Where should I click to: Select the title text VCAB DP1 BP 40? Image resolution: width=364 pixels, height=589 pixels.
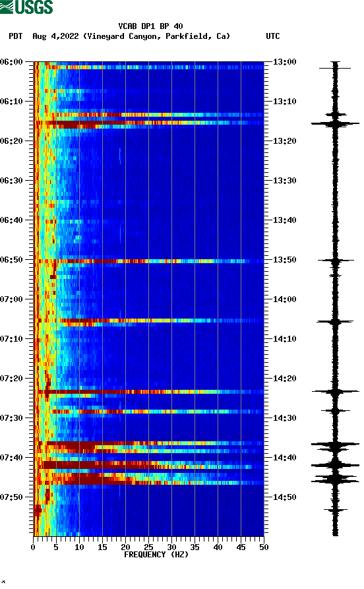(150, 26)
